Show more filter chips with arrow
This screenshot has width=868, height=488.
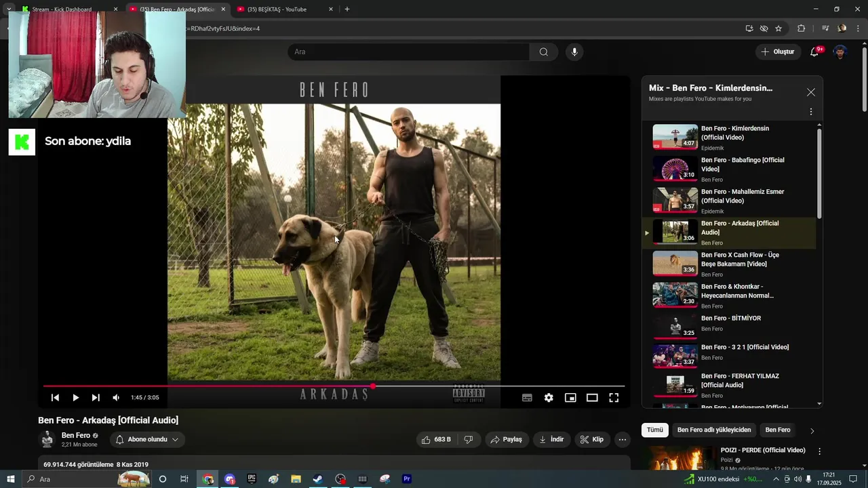click(812, 430)
